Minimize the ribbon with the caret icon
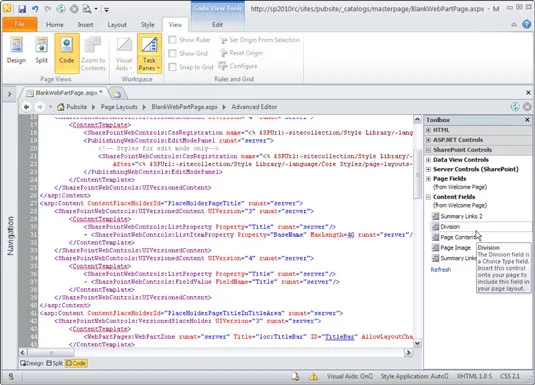Viewport: 535px width, 385px height. pyautogui.click(x=514, y=25)
